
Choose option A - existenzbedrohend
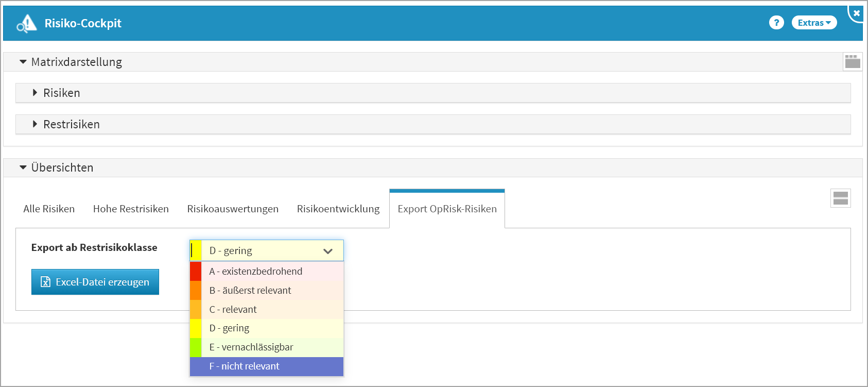[x=256, y=272]
